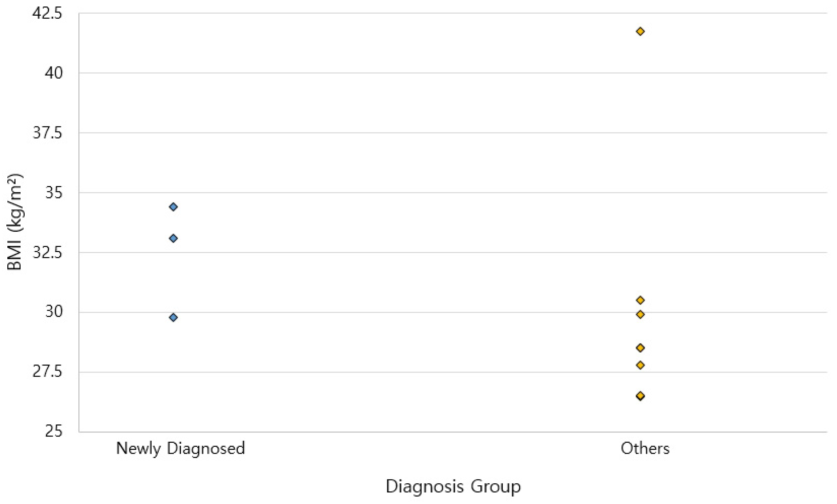837x504 pixels.
Task: Click the 27.5 y-axis tick label
Action: [x=47, y=372]
